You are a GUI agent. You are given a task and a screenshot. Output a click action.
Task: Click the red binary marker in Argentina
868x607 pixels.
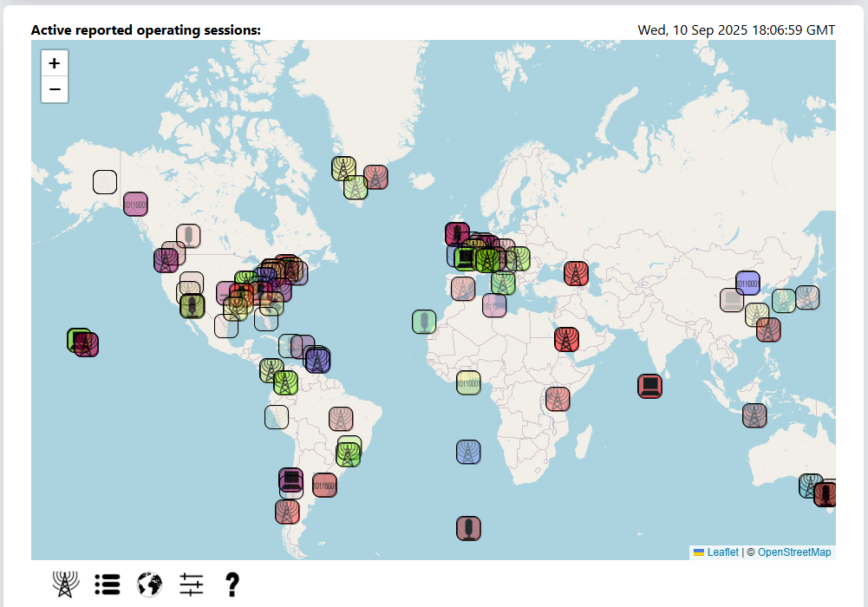(x=324, y=484)
